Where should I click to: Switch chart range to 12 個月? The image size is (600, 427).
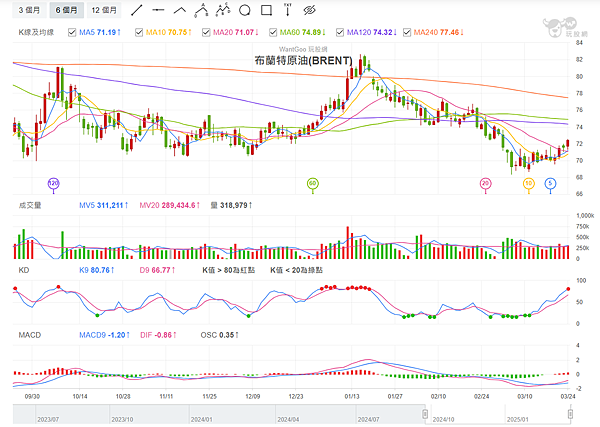[x=104, y=10]
